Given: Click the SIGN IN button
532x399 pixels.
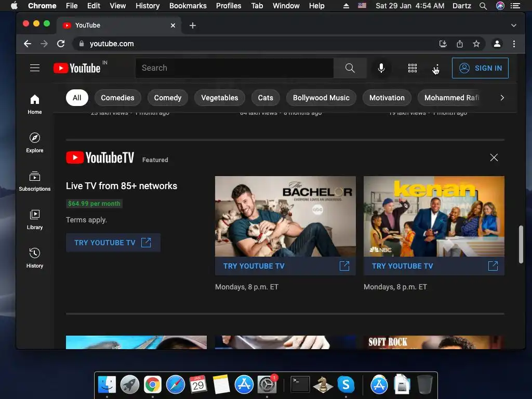Looking at the screenshot, I should click(x=480, y=68).
